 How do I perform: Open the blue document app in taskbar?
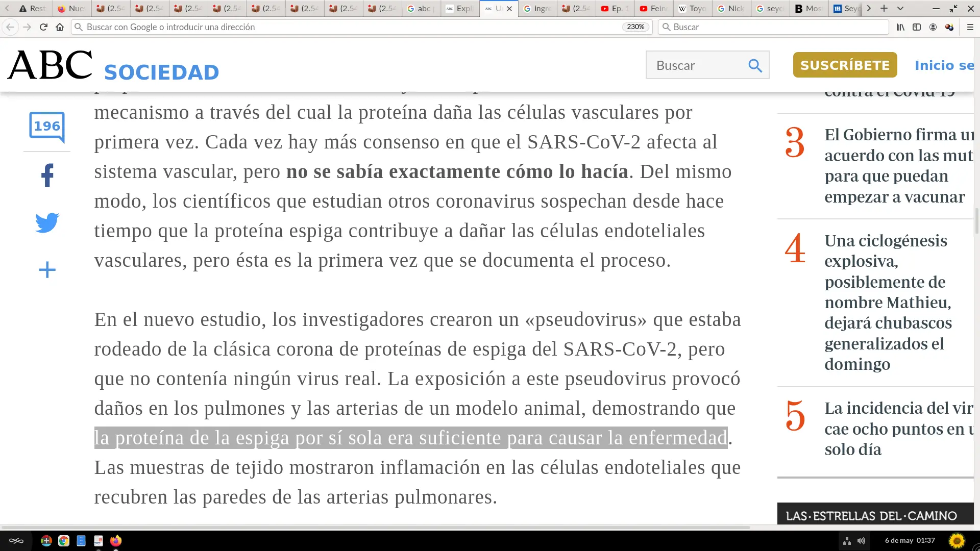pos(81,541)
